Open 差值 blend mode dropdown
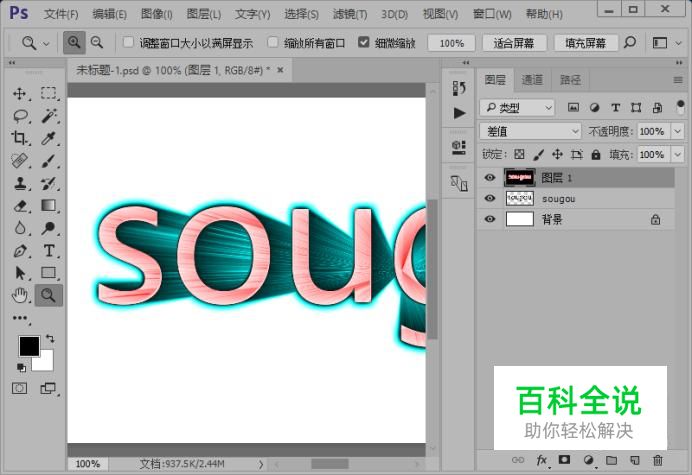The width and height of the screenshot is (692, 475). [x=530, y=131]
